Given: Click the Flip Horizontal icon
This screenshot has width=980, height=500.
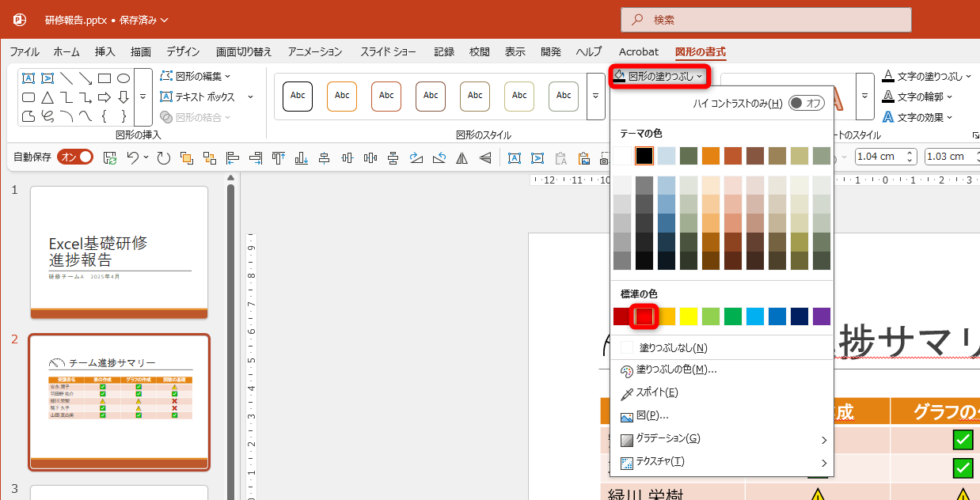Looking at the screenshot, I should 462,157.
